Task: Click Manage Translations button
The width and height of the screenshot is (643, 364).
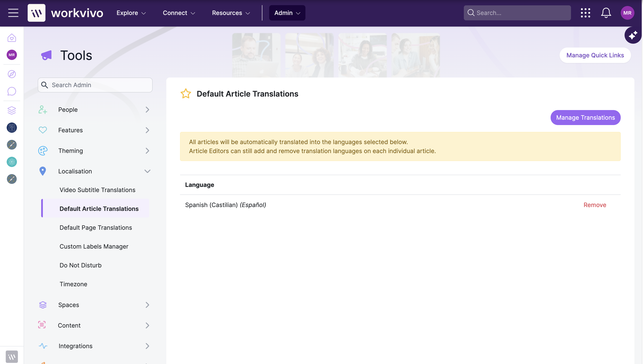Action: click(585, 118)
